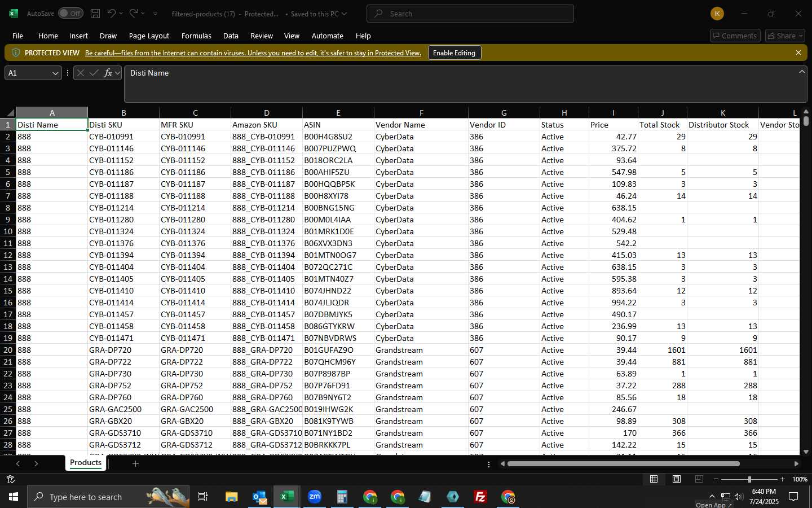Viewport: 812px width, 508px height.
Task: Open the Name Box dropdown arrow
Action: [x=55, y=73]
